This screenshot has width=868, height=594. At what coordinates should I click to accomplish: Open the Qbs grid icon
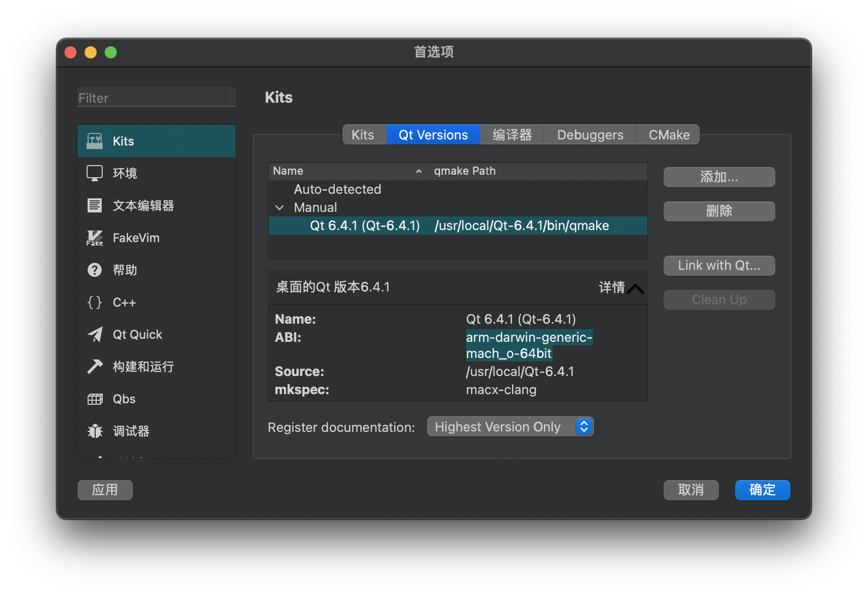coord(95,399)
